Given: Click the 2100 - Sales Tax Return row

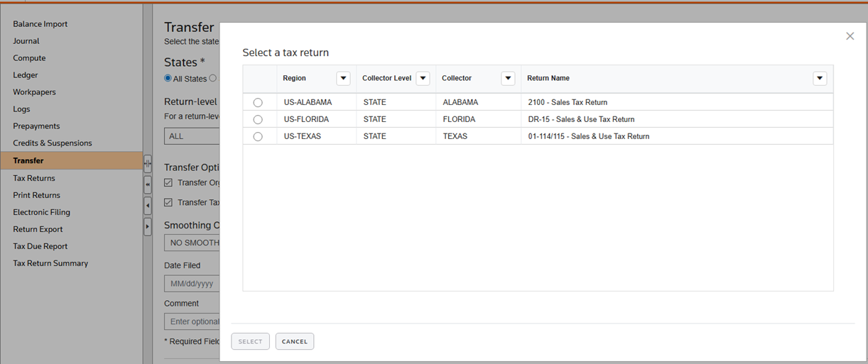Looking at the screenshot, I should (x=568, y=103).
